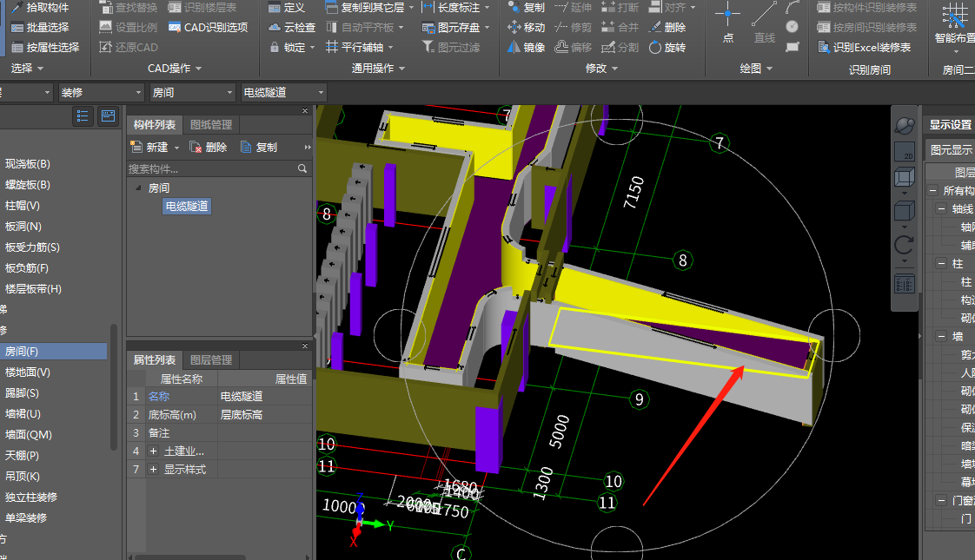Screen dimensions: 975x560
Task: Open the 图元显示 tab
Action: click(x=950, y=150)
